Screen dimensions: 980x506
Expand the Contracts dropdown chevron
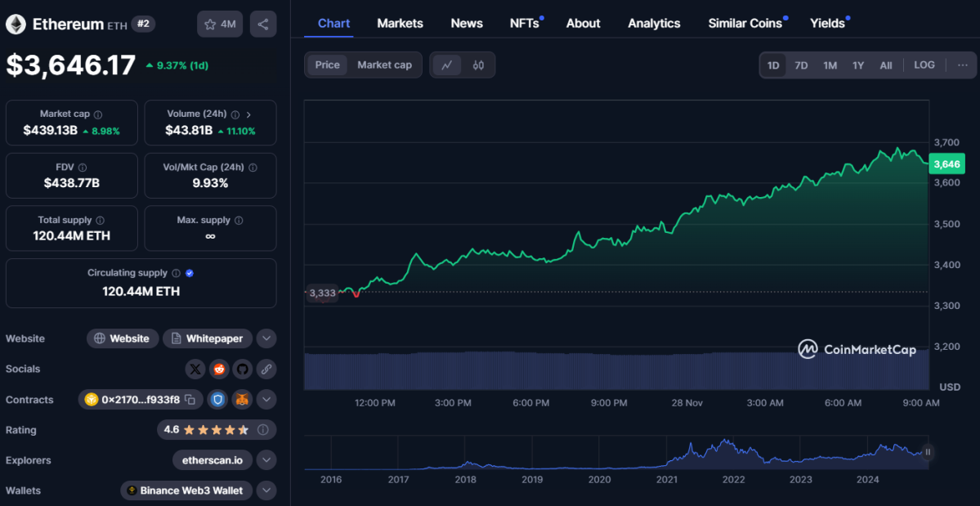pyautogui.click(x=266, y=400)
